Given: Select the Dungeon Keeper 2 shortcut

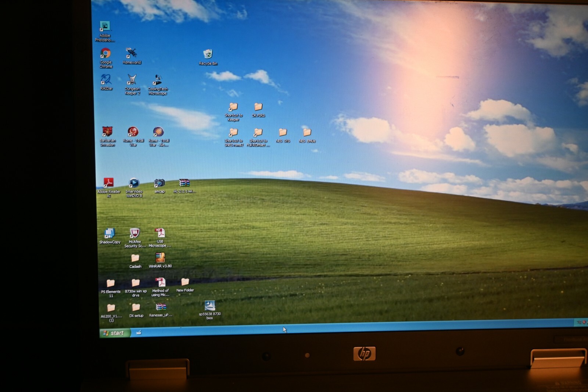Looking at the screenshot, I should tap(132, 84).
